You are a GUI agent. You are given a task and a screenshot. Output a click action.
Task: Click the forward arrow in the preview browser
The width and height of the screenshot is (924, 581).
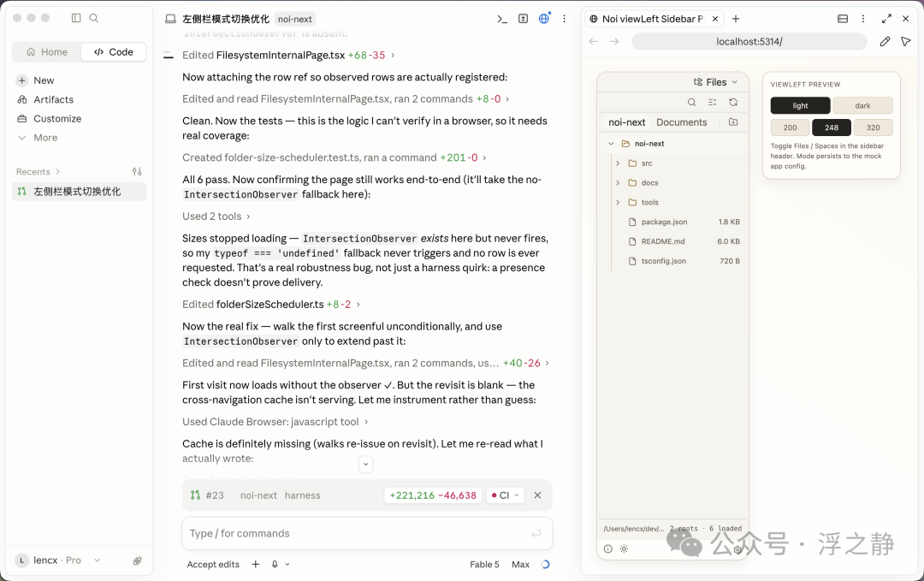coord(614,41)
